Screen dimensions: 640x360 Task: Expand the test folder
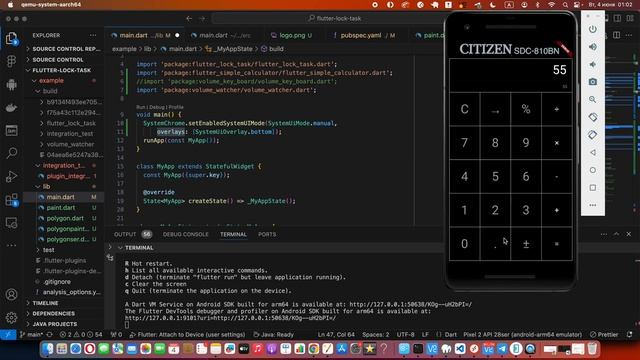(x=63, y=250)
